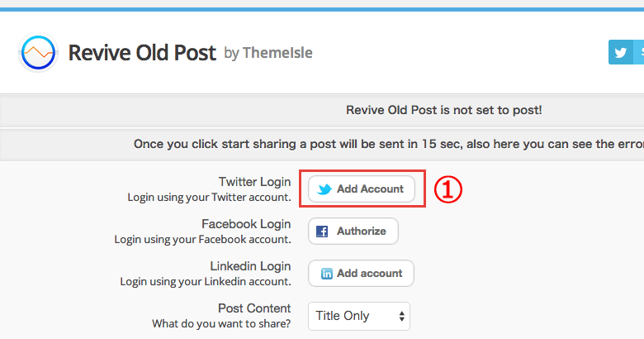The height and width of the screenshot is (339, 644).
Task: Click the up-down arrows on the Post Content selector
Action: 402,316
